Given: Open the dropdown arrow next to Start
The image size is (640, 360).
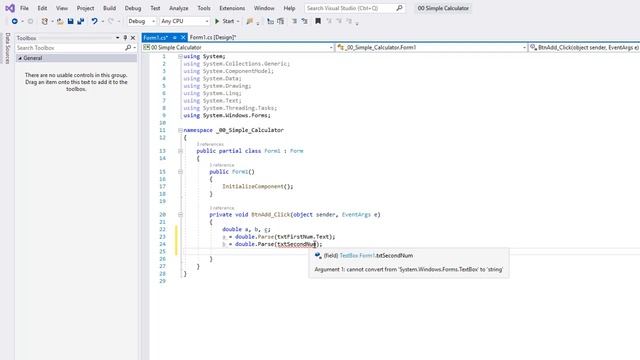Looking at the screenshot, I should point(238,21).
